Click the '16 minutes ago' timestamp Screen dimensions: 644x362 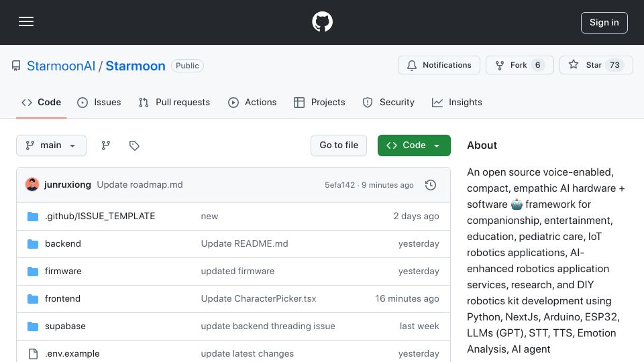[x=407, y=299]
